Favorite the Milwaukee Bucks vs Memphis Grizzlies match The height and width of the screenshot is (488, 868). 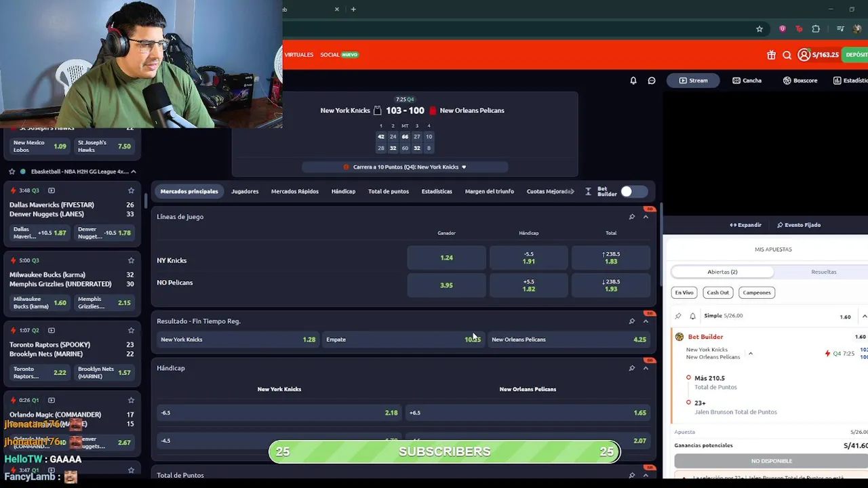pyautogui.click(x=131, y=260)
